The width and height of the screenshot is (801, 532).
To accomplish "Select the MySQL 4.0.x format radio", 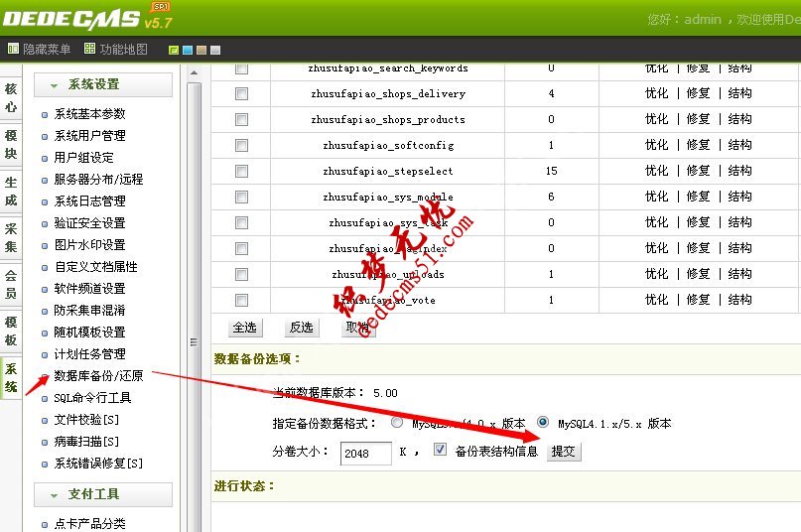I will 397,423.
